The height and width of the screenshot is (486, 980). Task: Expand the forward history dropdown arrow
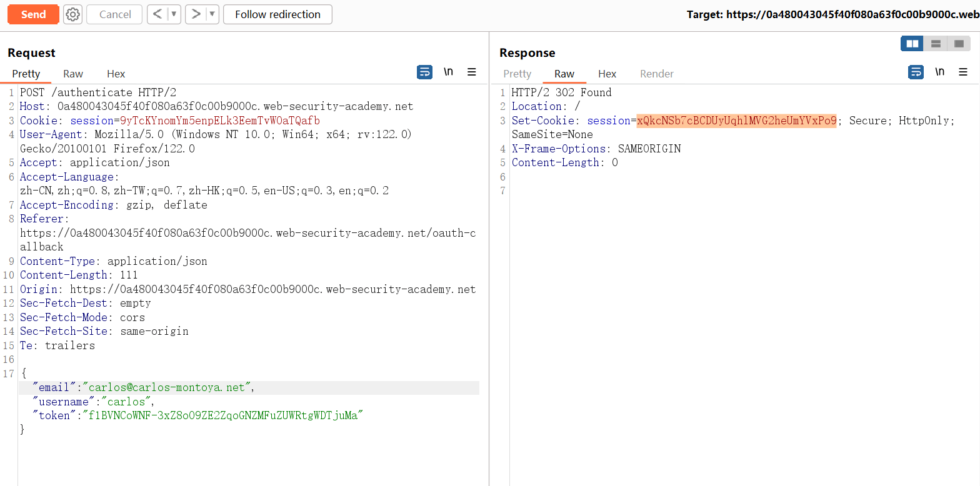pos(212,14)
